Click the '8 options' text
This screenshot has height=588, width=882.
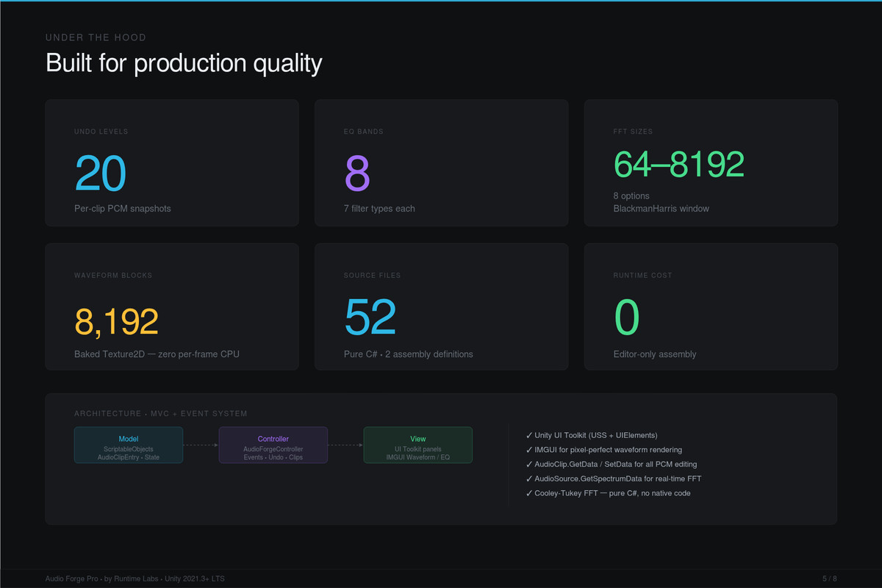tap(631, 196)
